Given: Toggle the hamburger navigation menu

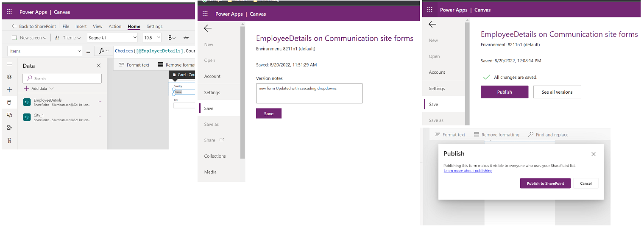Looking at the screenshot, I should click(9, 64).
